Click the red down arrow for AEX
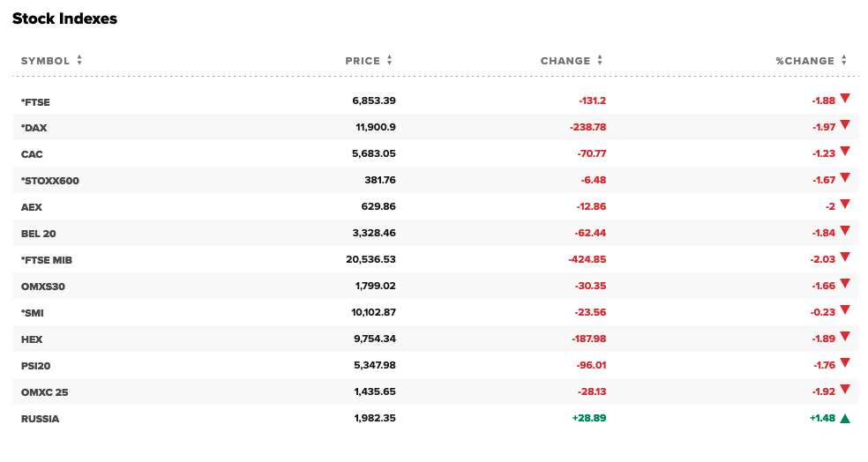Image resolution: width=868 pixels, height=462 pixels. pos(844,205)
